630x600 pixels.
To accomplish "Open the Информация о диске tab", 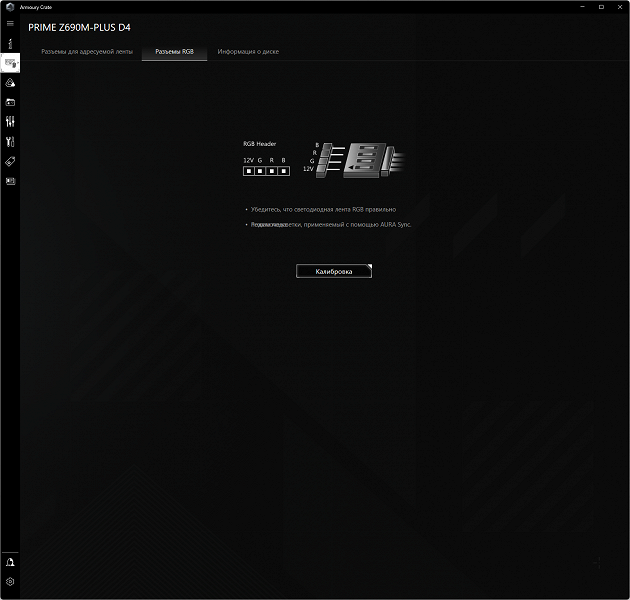I will [x=248, y=51].
